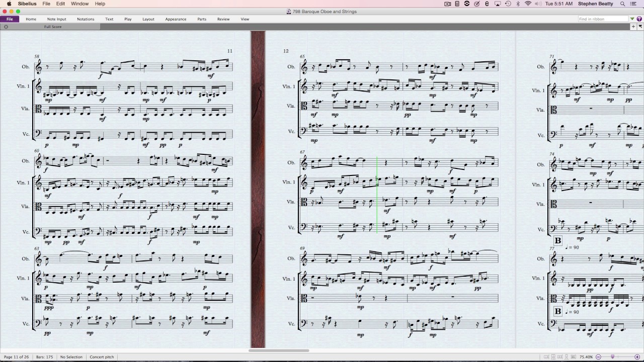
Task: Collapse the ribbon with the green arrow
Action: pos(632,19)
